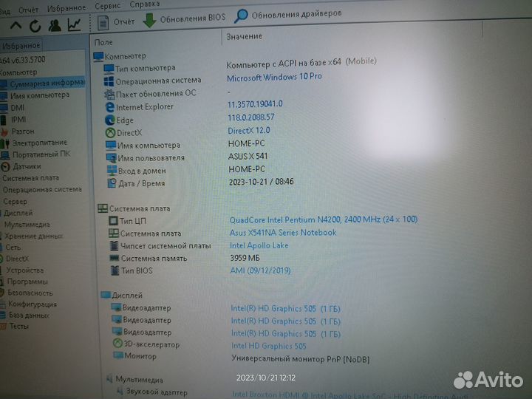
Task: Open Системная плата tree category
Action: tap(30, 178)
